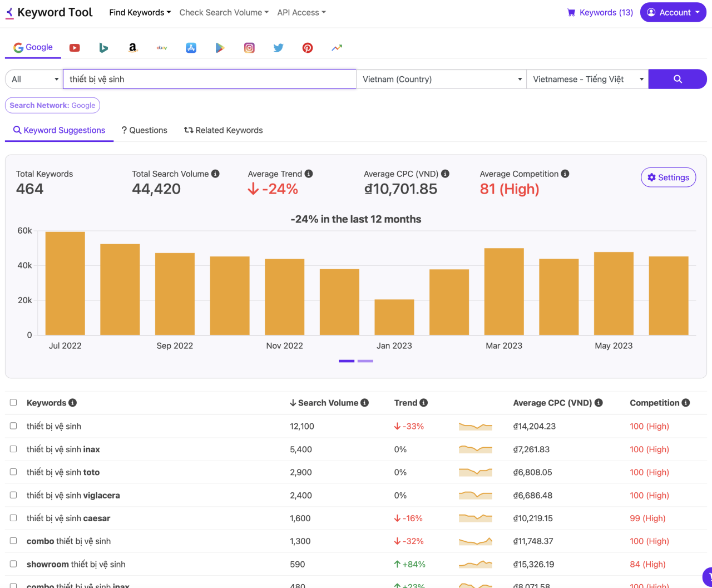712x588 pixels.
Task: Open the Instagram keyword source icon
Action: [x=249, y=48]
